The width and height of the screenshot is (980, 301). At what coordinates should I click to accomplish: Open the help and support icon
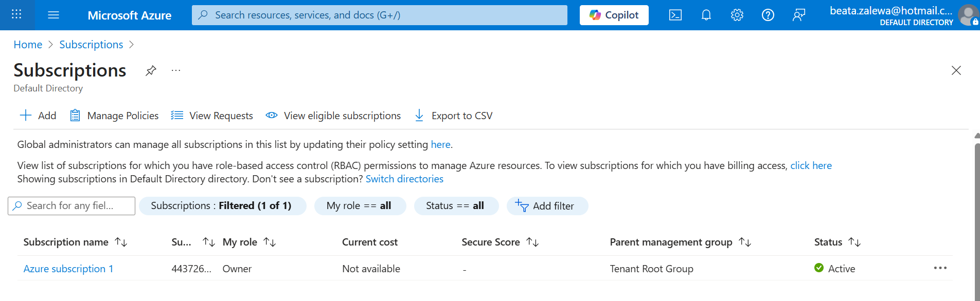768,15
